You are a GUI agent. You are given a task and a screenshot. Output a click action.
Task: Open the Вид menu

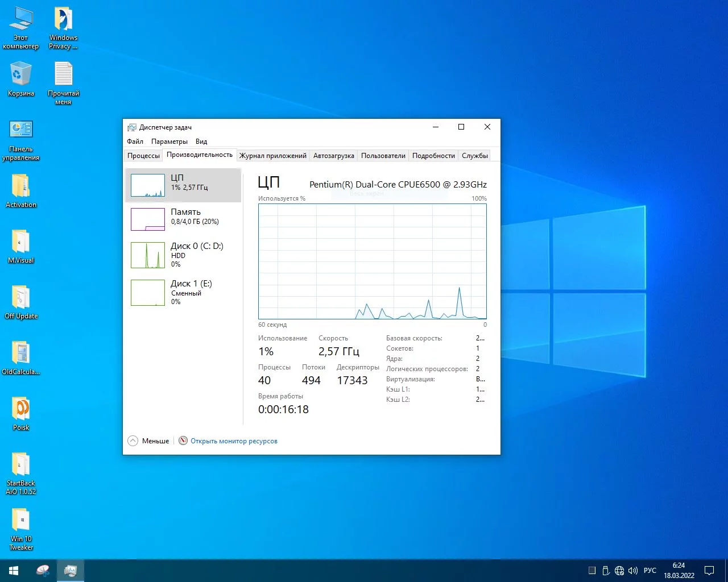(x=201, y=142)
